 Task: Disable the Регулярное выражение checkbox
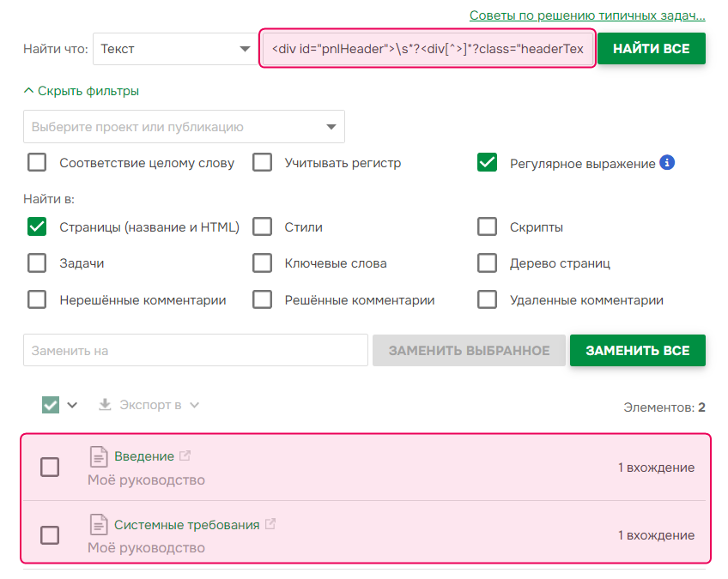pyautogui.click(x=488, y=163)
